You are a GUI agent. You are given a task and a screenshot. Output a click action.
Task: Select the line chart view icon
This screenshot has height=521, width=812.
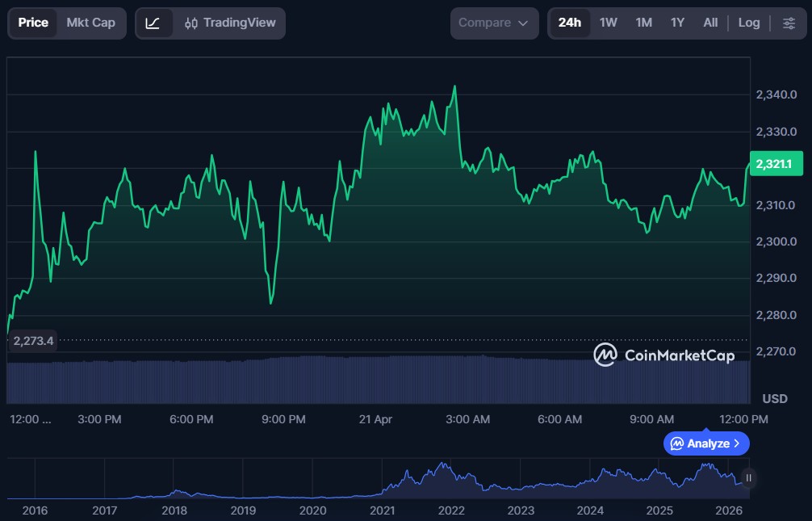pyautogui.click(x=153, y=23)
